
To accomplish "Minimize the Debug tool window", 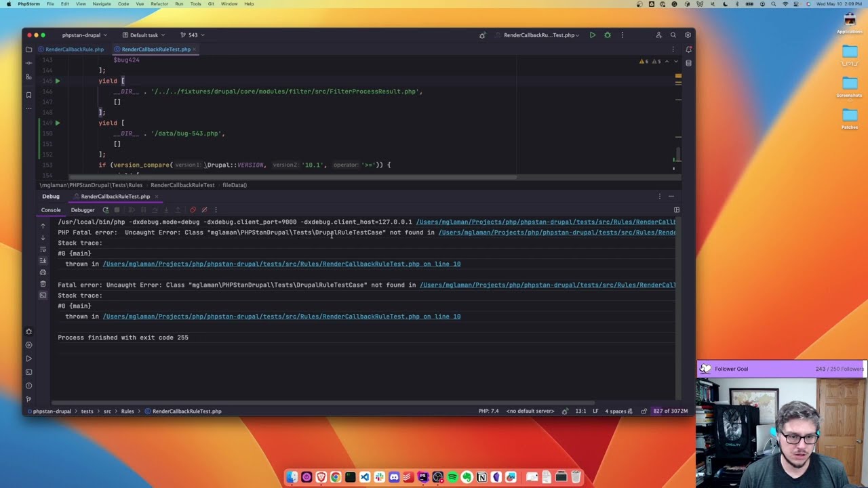I will click(x=671, y=197).
